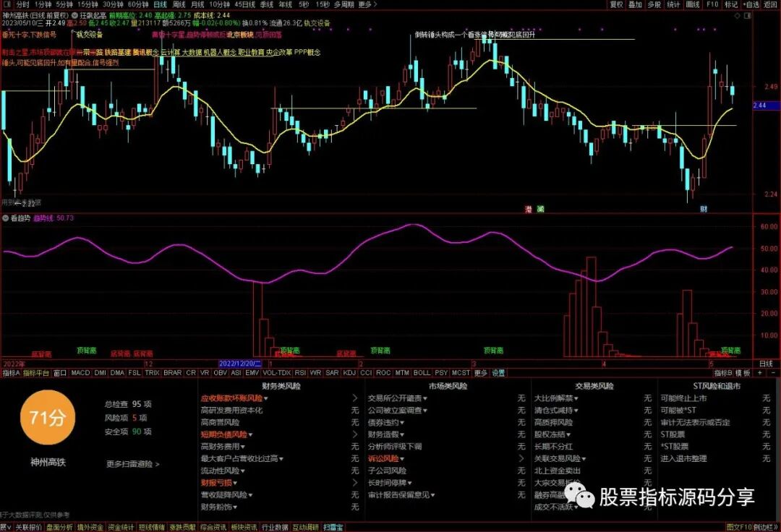Open the 盘面分析 bottom tab

[59, 527]
